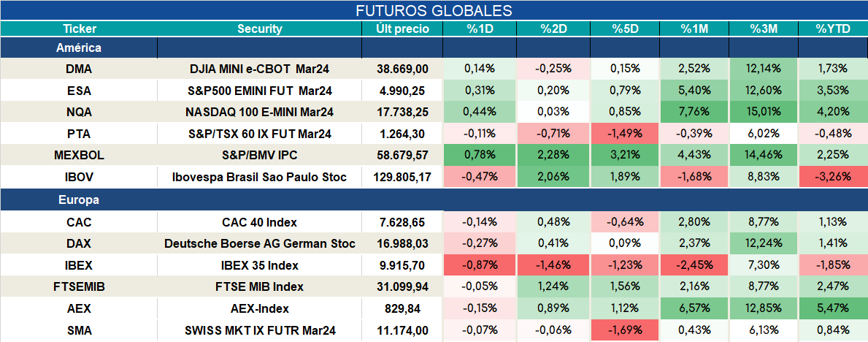Click the IBEX 35 Index security cell
868x342 pixels.
click(260, 265)
